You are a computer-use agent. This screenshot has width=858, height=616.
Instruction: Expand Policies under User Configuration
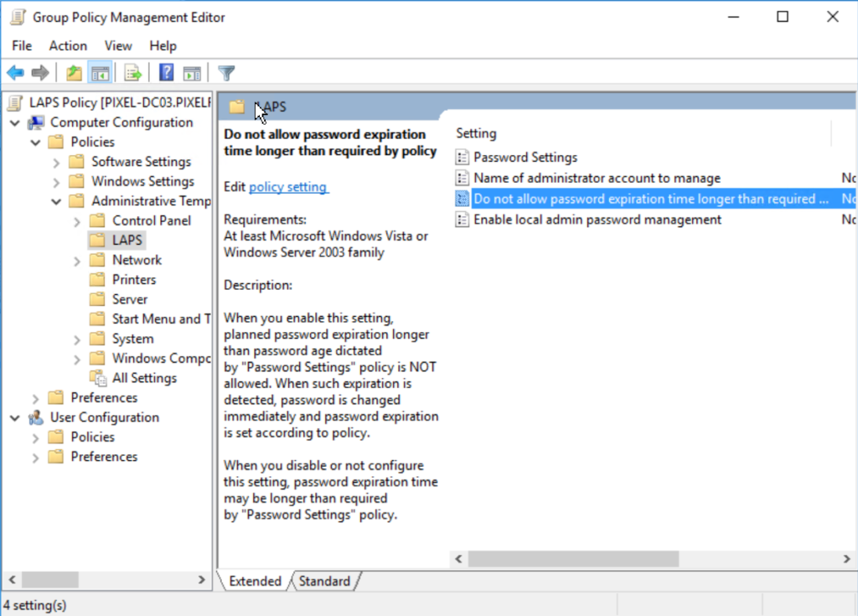coord(35,438)
